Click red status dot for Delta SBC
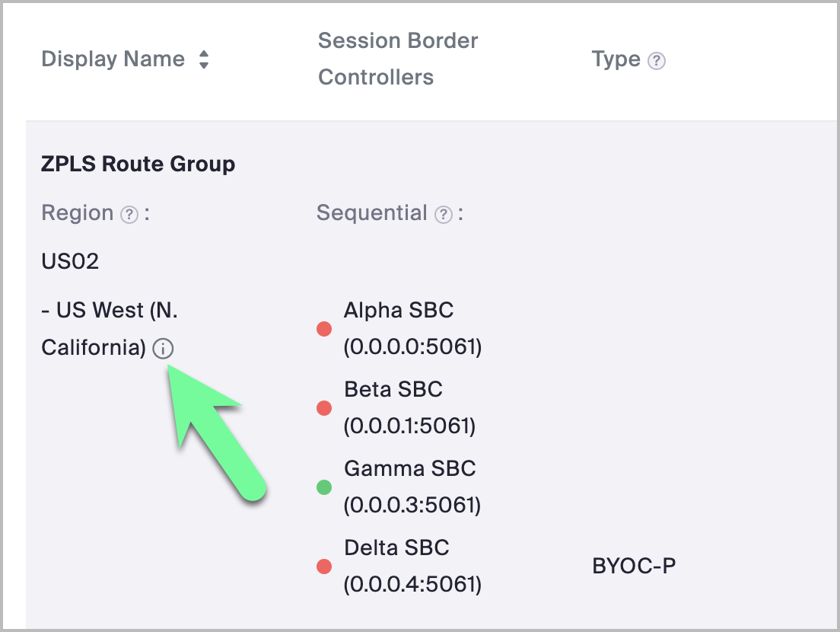Image resolution: width=840 pixels, height=632 pixels. click(324, 567)
